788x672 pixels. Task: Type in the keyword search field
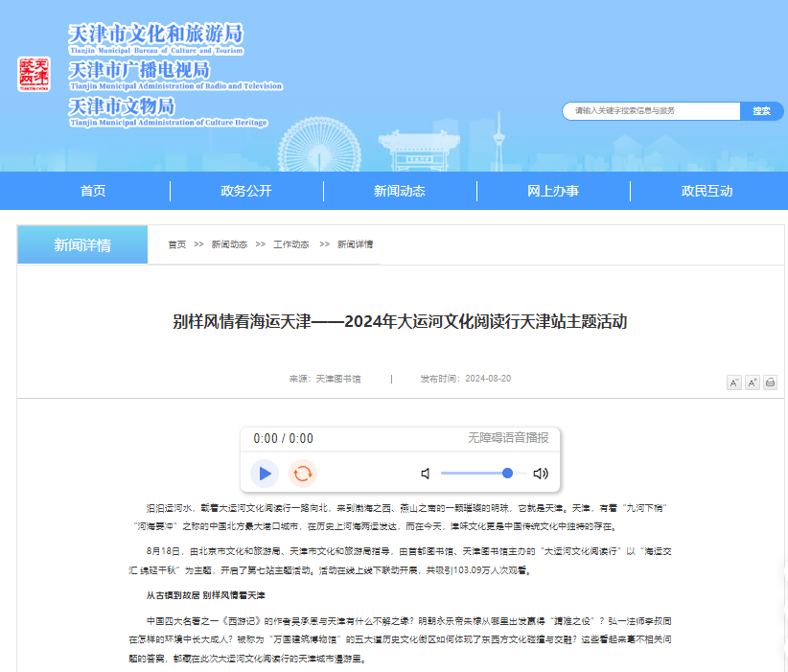[652, 111]
